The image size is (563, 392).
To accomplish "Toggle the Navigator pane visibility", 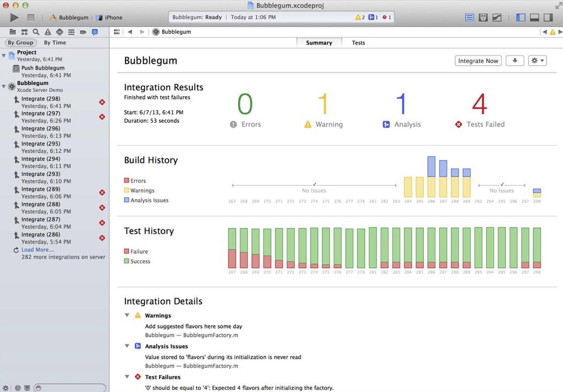I will 521,17.
